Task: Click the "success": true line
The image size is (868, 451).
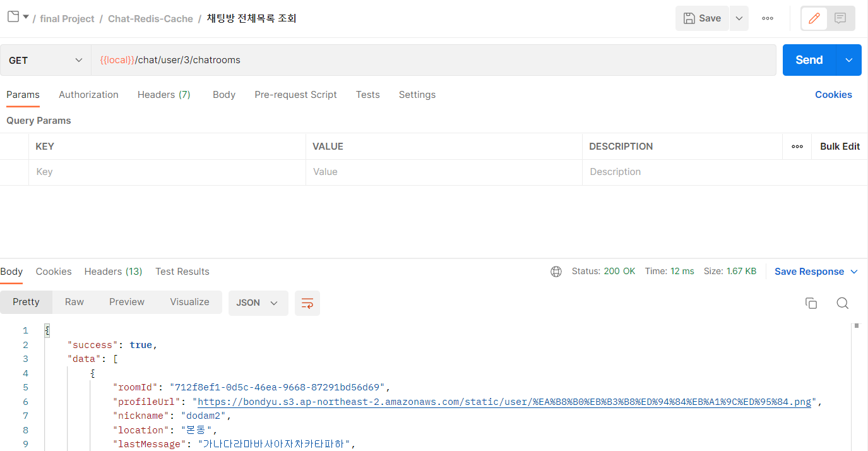Action: pos(111,345)
